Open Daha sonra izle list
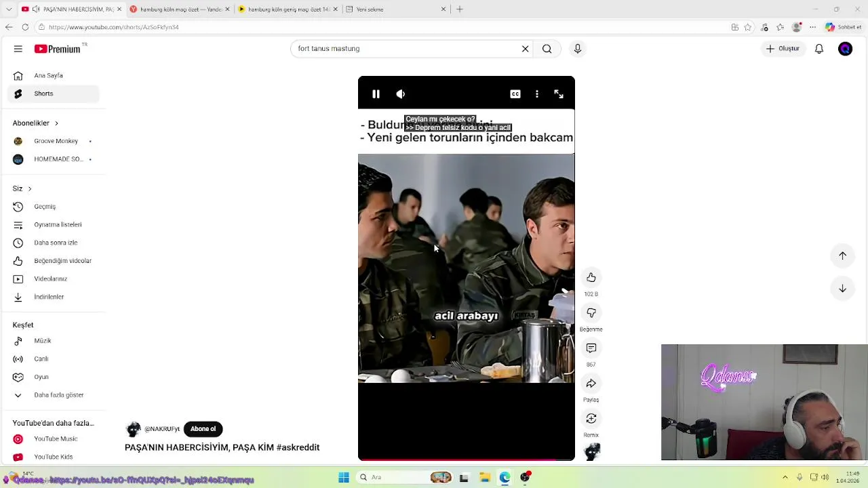This screenshot has width=868, height=488. pos(54,243)
